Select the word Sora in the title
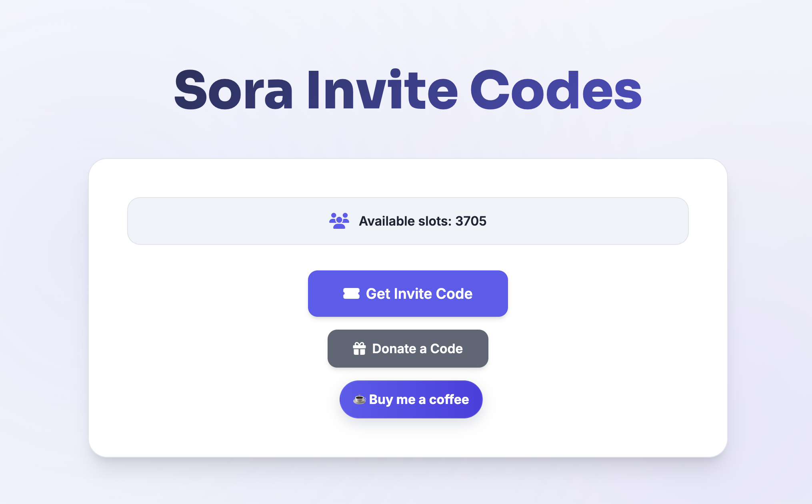812x504 pixels. tap(234, 90)
